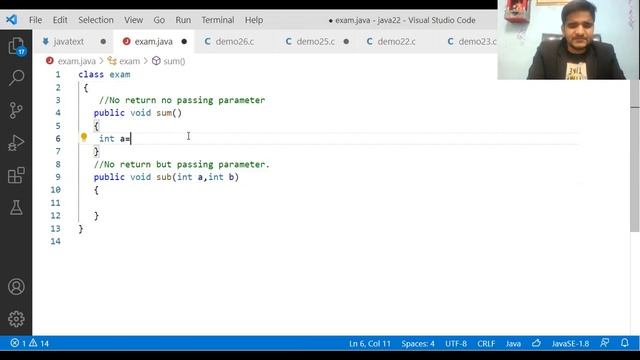Click JavaSE-1.8 runtime status item

point(570,343)
